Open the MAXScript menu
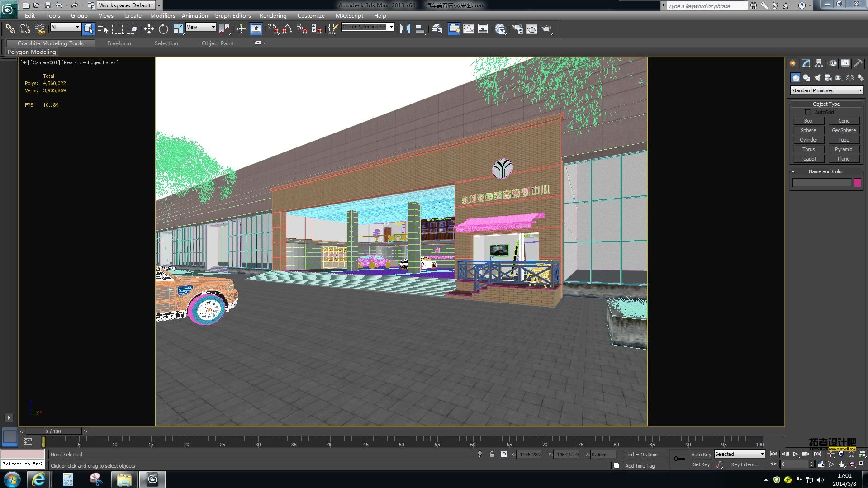This screenshot has height=488, width=868. point(349,15)
